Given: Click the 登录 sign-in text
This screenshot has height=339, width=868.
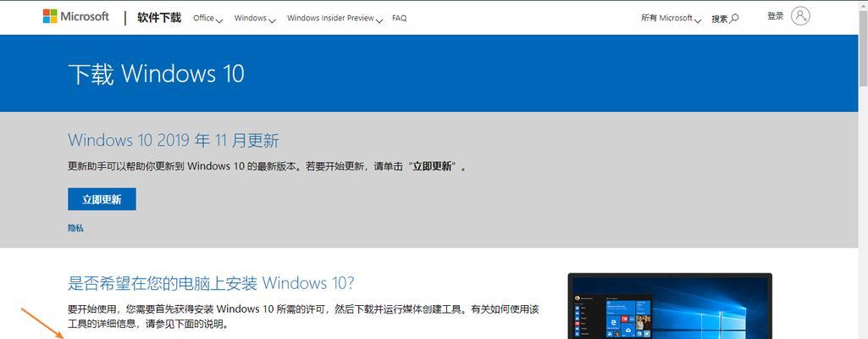Looking at the screenshot, I should 775,16.
